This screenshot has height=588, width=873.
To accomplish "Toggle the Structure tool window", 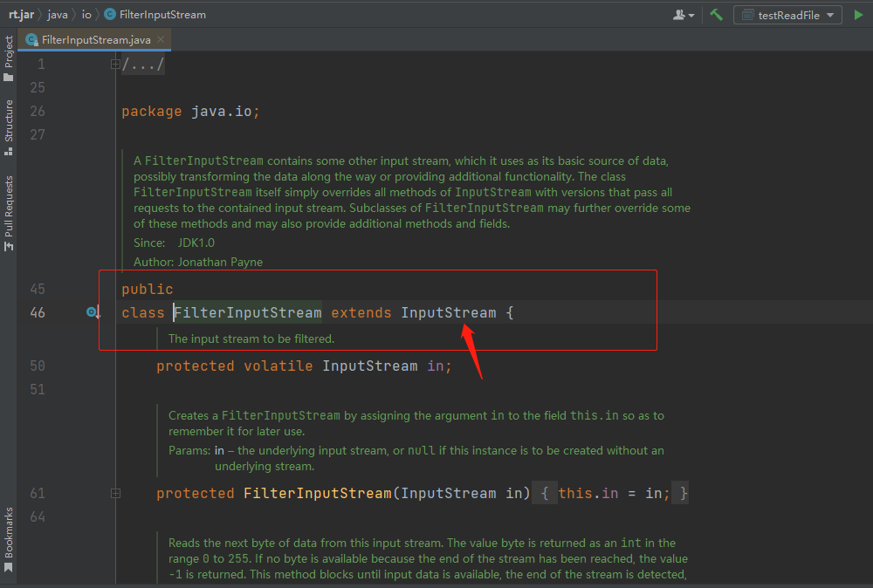I will click(9, 126).
